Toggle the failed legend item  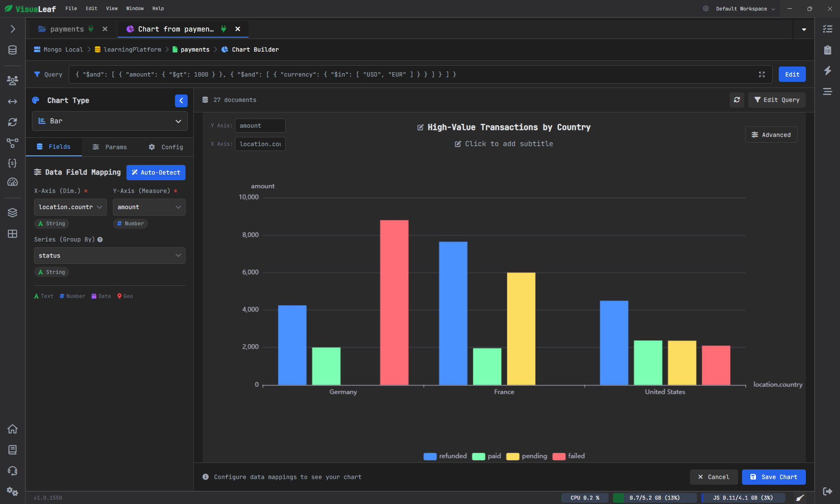pos(569,456)
